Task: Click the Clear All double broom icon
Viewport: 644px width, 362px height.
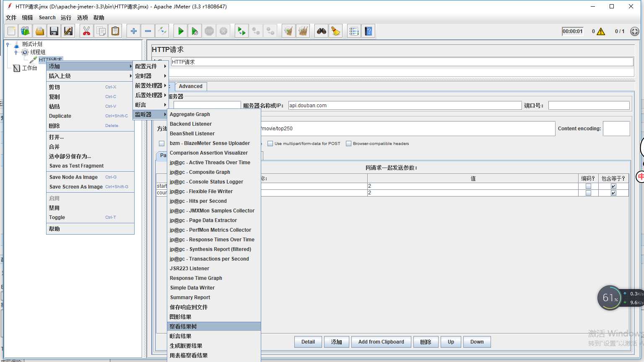Action: click(303, 31)
